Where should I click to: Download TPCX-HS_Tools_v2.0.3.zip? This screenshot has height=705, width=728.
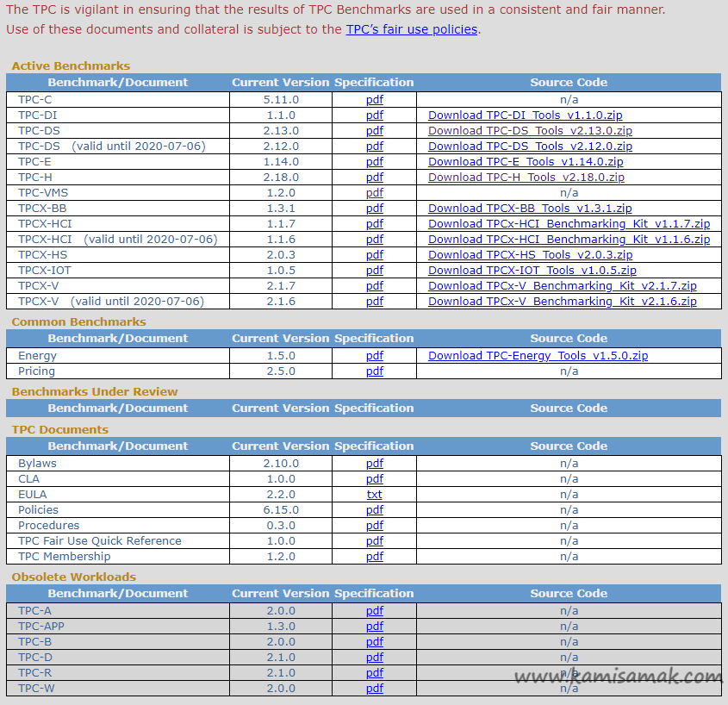click(530, 254)
